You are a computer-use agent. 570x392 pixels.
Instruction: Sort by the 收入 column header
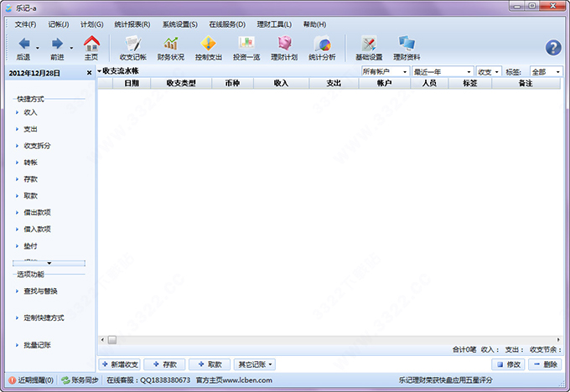281,83
